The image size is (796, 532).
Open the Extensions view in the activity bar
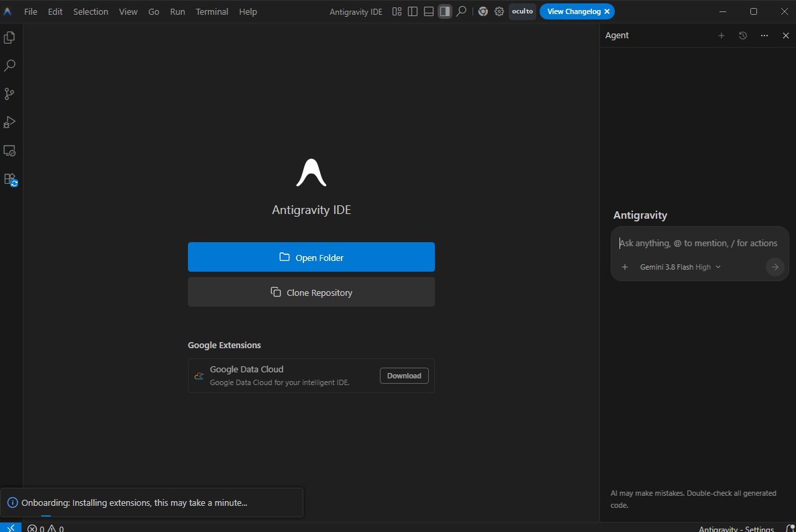tap(11, 180)
